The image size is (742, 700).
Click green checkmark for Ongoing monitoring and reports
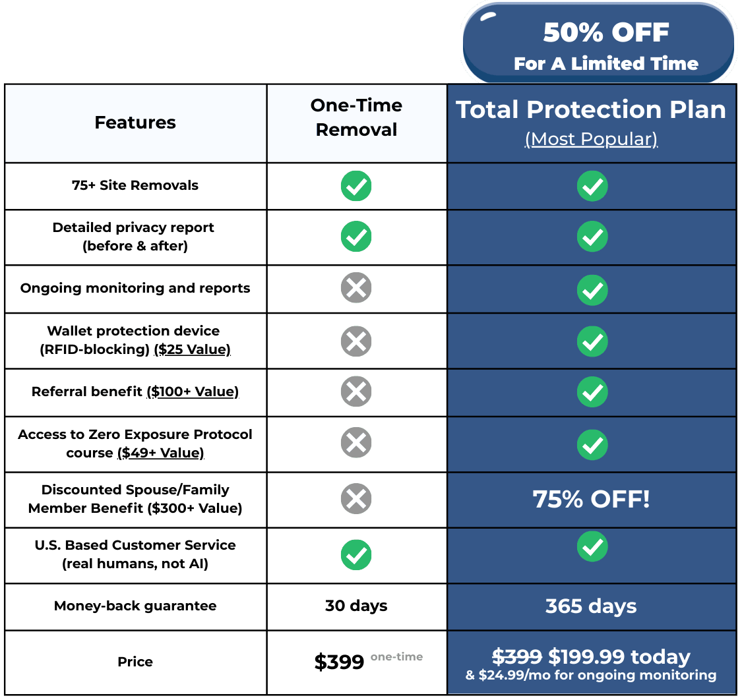click(x=592, y=289)
